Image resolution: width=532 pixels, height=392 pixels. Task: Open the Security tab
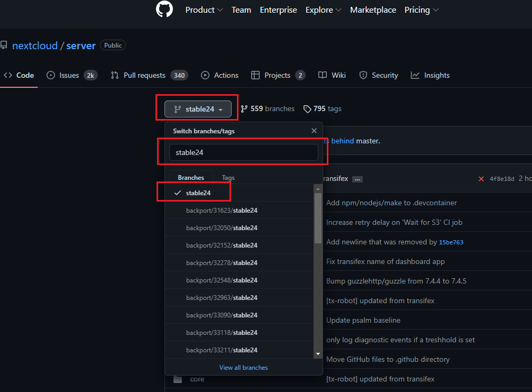378,75
